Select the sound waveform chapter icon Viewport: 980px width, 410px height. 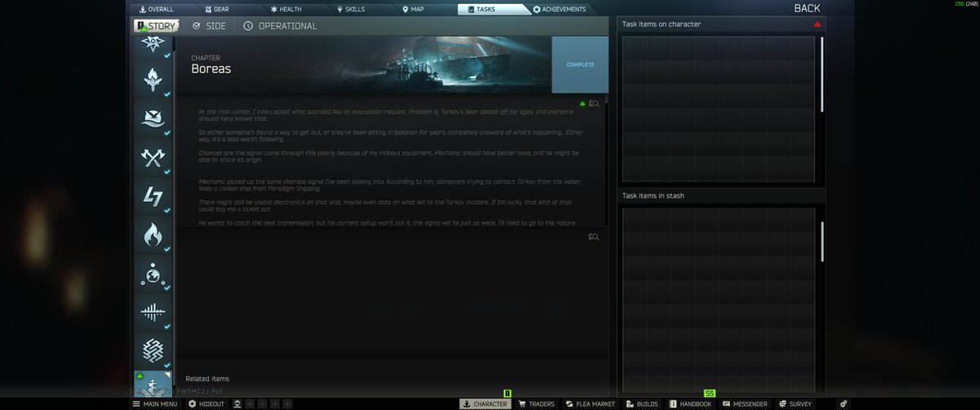pos(153,311)
